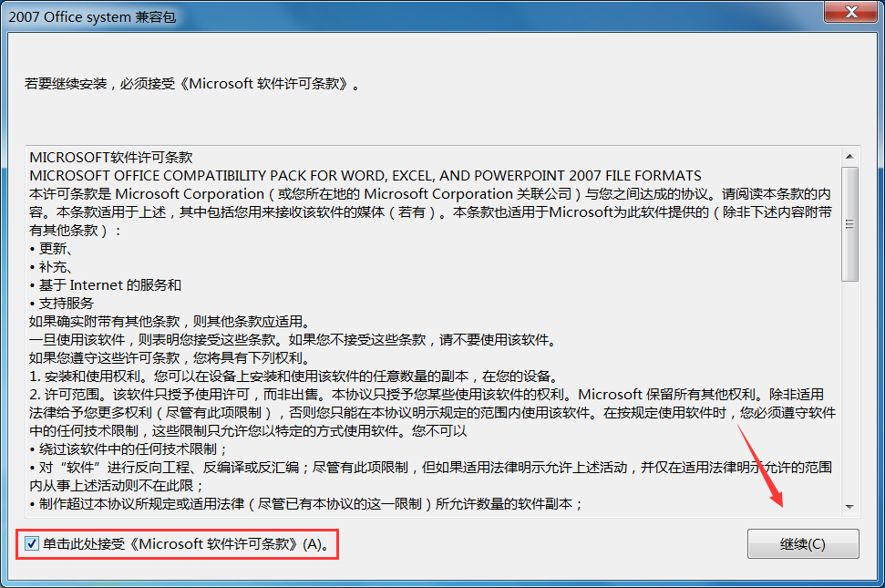Screen dimensions: 885x588
Task: Click the • 补充 bullet item
Action: [50, 267]
